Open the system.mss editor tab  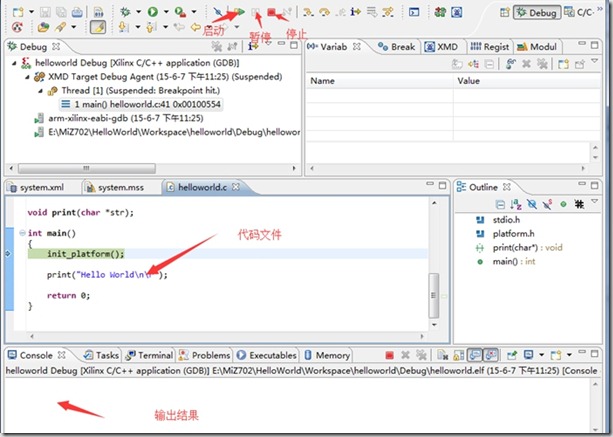point(115,188)
